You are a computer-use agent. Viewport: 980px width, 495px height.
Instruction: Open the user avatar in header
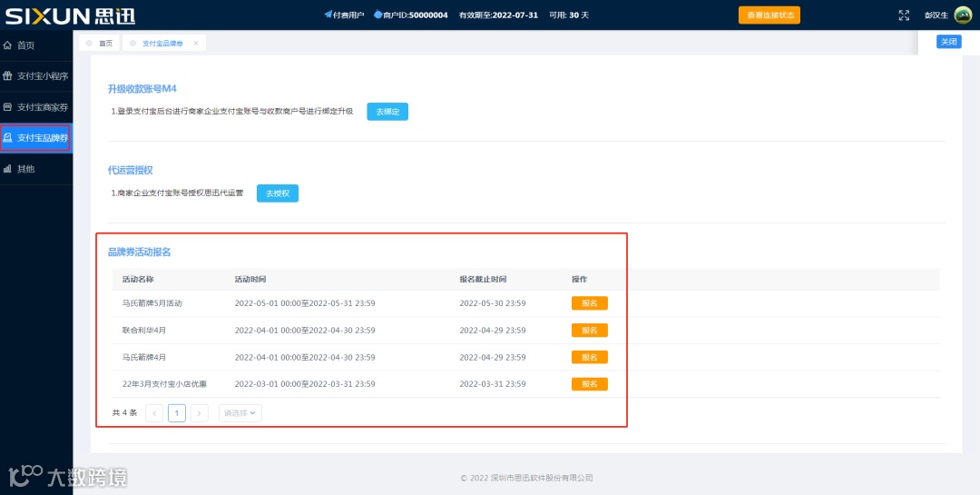tap(963, 15)
